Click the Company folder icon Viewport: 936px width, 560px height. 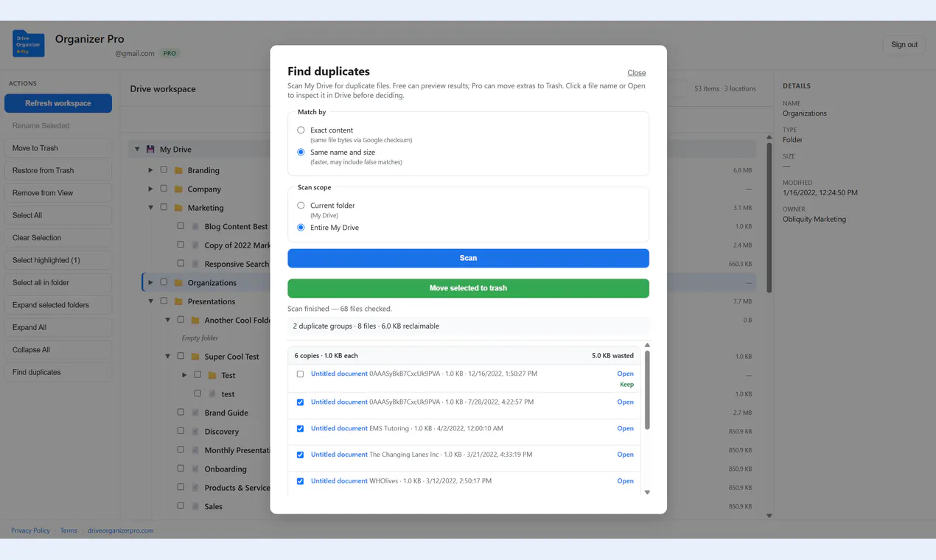click(x=178, y=189)
